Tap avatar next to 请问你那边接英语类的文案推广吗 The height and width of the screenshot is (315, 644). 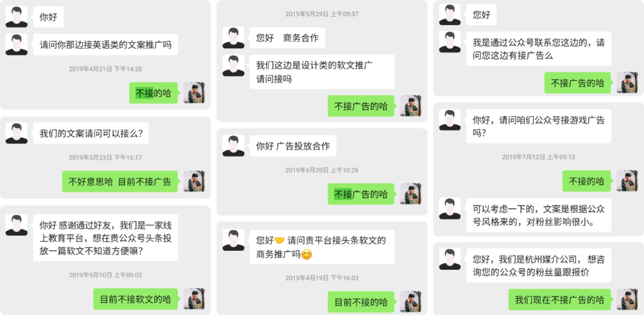click(x=17, y=44)
